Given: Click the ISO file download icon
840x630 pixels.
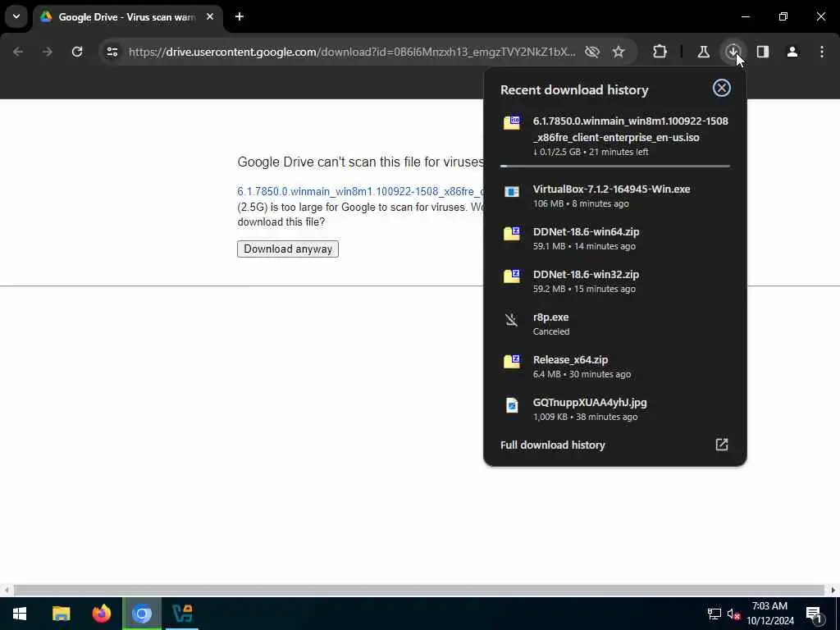Looking at the screenshot, I should tap(512, 122).
